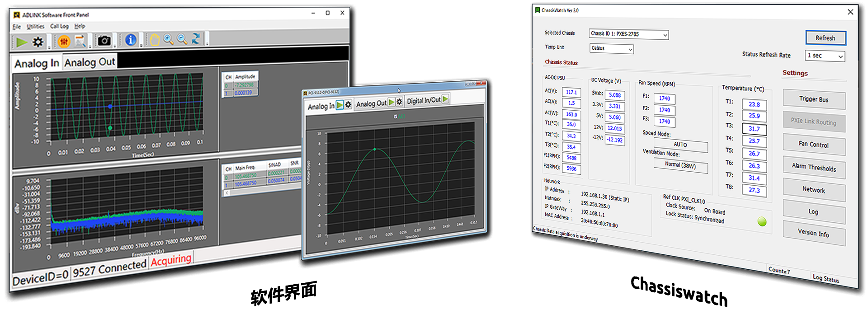This screenshot has height=314, width=868.
Task: Open the Status Refresh Rate dropdown
Action: (x=825, y=56)
